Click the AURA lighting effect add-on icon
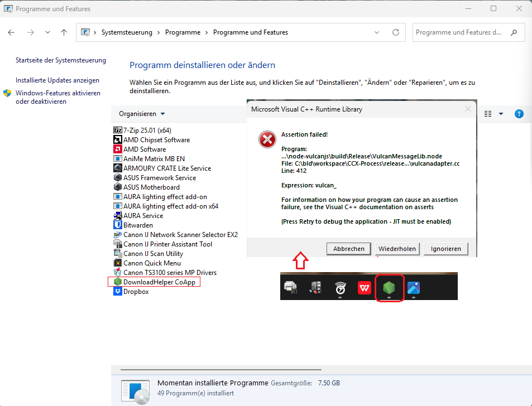Screen dimensions: 532x406 coord(117,196)
